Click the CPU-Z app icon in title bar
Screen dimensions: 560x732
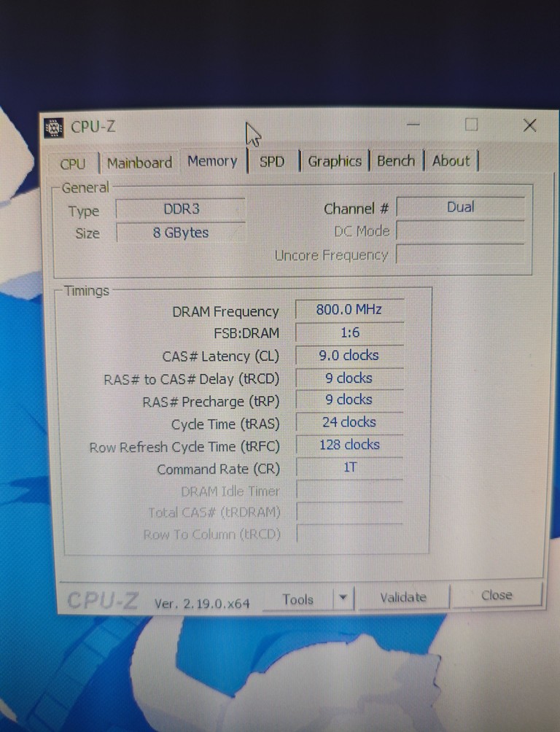(53, 128)
